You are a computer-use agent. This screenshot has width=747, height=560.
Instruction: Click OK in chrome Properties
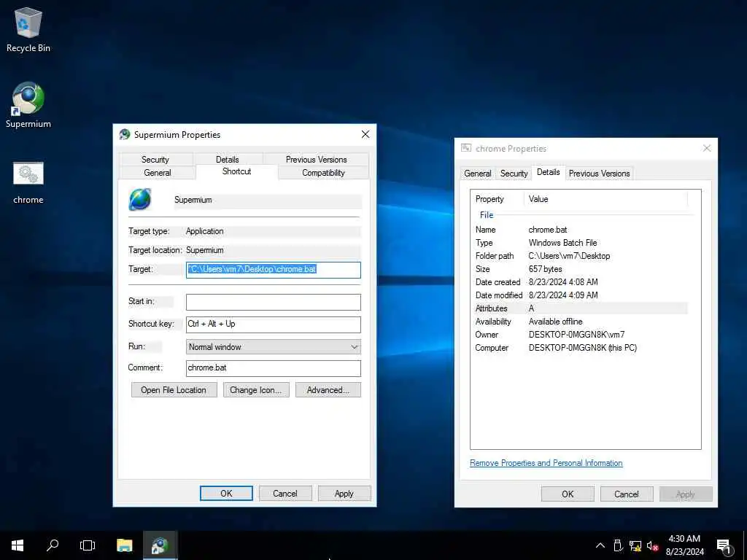click(568, 494)
